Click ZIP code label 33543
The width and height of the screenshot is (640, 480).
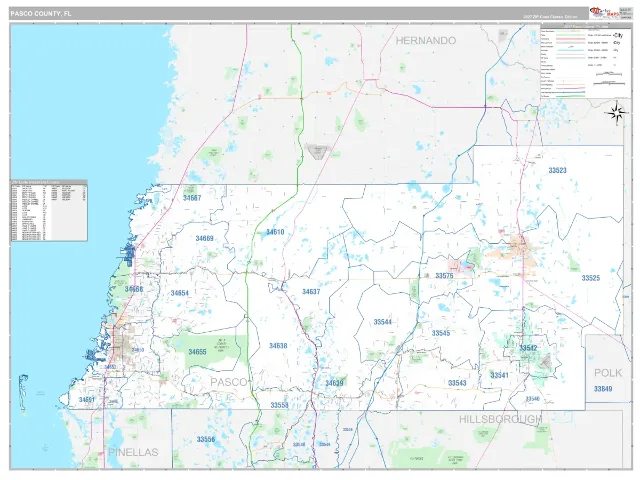(457, 383)
